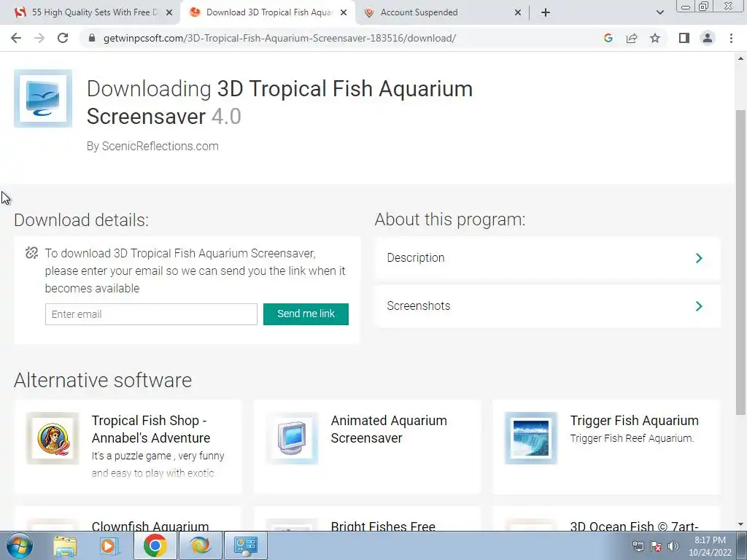Click the Control Panel taskbar icon
Image resolution: width=747 pixels, height=560 pixels.
tap(245, 545)
